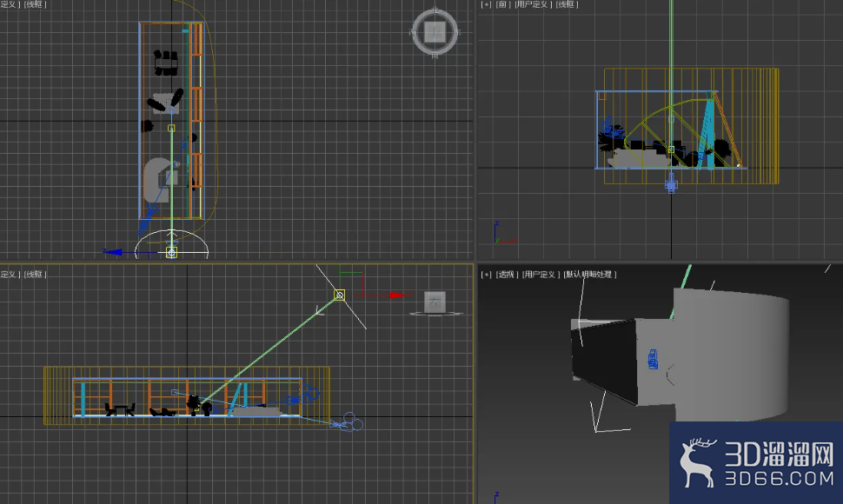Open the 线框 shading menu of the front viewport
Viewport: 843px width, 504px height.
pos(567,4)
